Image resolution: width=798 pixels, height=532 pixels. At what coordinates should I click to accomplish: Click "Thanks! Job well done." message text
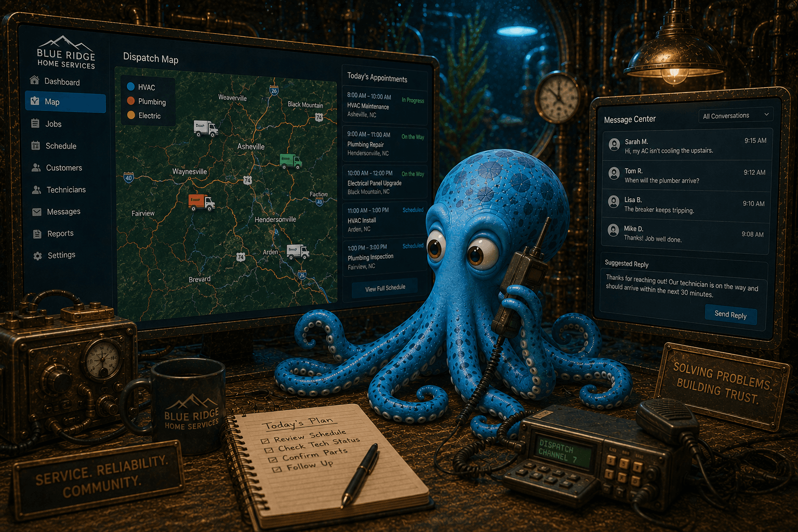click(653, 238)
